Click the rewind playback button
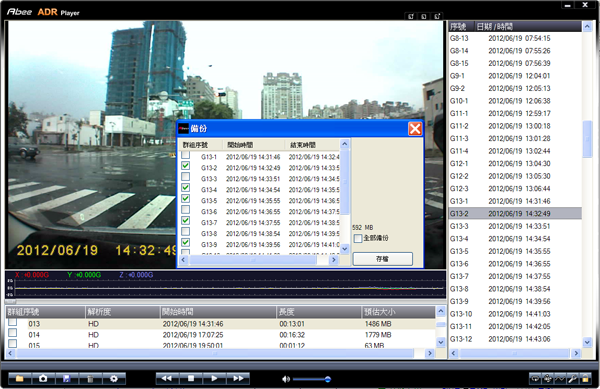 click(167, 378)
